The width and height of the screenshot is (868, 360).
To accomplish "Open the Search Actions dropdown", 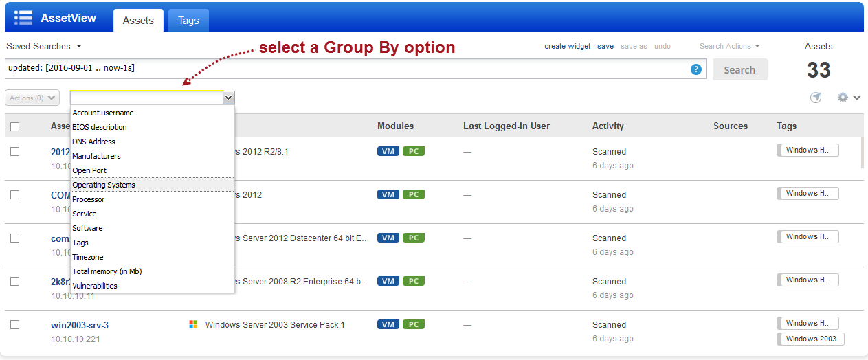I will pos(730,46).
